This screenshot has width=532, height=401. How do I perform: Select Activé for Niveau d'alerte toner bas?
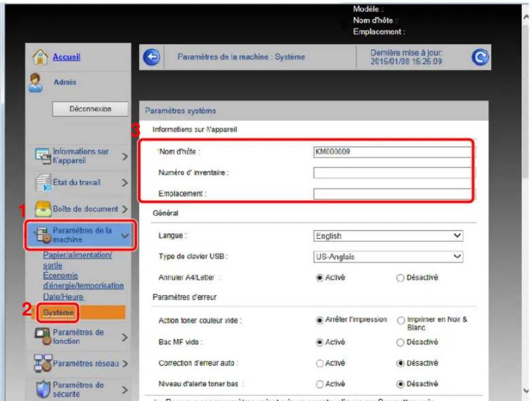click(319, 384)
